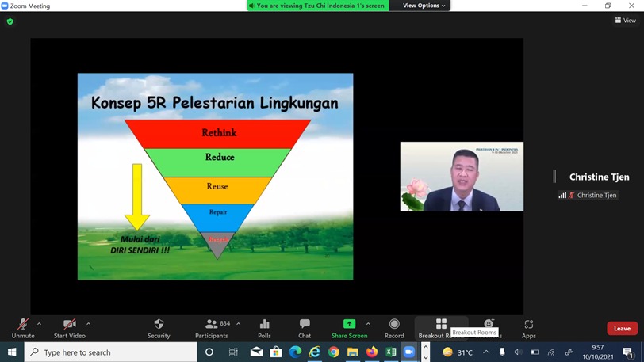Click the Zoom icon on the taskbar
Image resolution: width=644 pixels, height=362 pixels.
click(409, 352)
